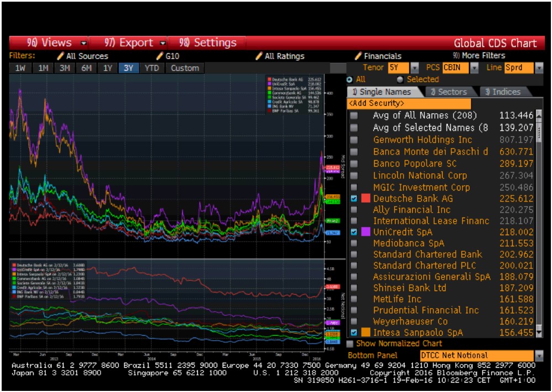Select the Prudential Financial Inc row name

tap(426, 310)
